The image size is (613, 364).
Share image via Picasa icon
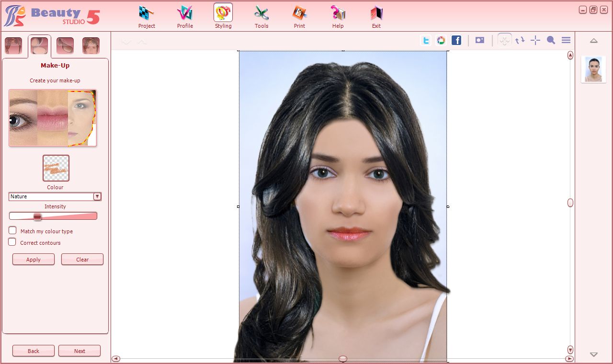click(x=441, y=41)
